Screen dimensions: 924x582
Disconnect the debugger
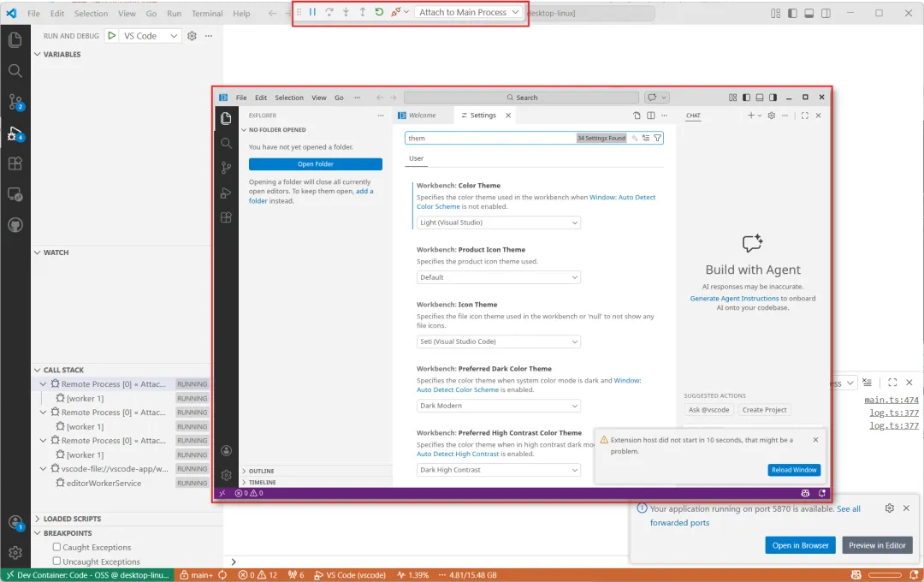click(x=396, y=12)
